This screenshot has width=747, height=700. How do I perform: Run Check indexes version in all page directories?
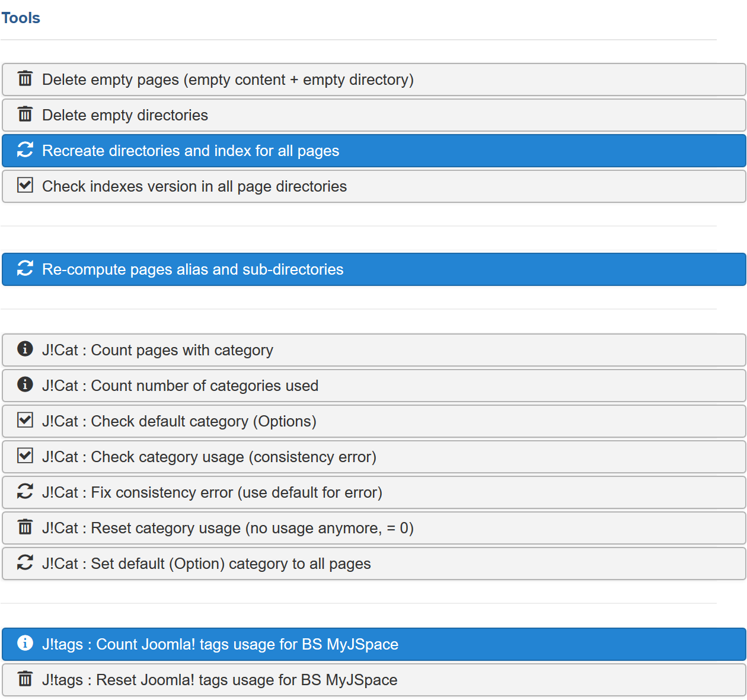point(374,186)
